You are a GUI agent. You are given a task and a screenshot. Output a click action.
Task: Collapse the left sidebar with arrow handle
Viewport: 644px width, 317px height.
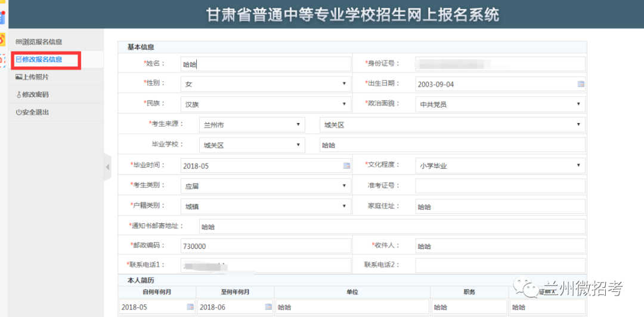click(x=107, y=167)
